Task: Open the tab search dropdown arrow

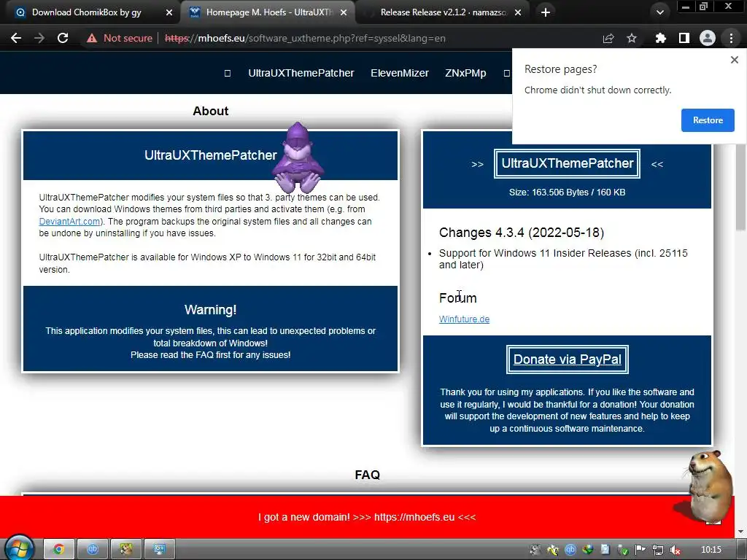Action: click(659, 12)
